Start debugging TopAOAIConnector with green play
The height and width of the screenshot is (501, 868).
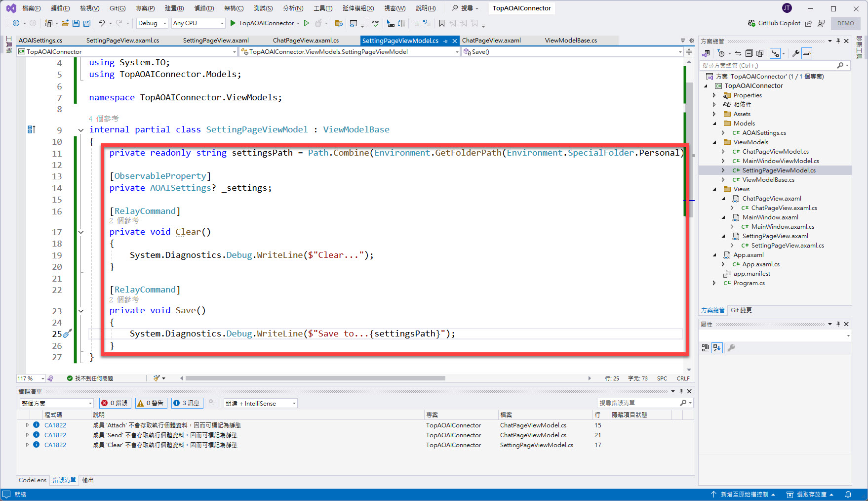pyautogui.click(x=233, y=23)
